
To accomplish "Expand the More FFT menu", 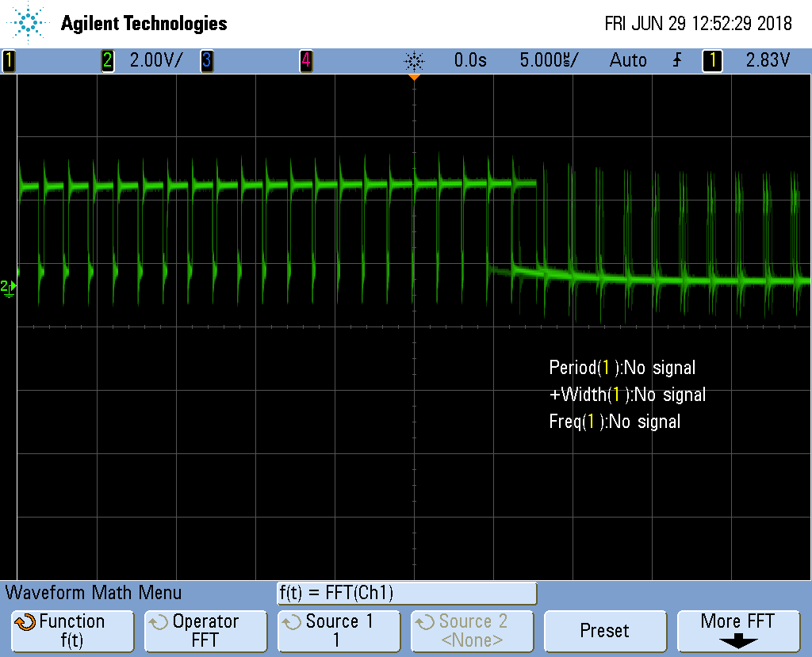I will click(738, 631).
